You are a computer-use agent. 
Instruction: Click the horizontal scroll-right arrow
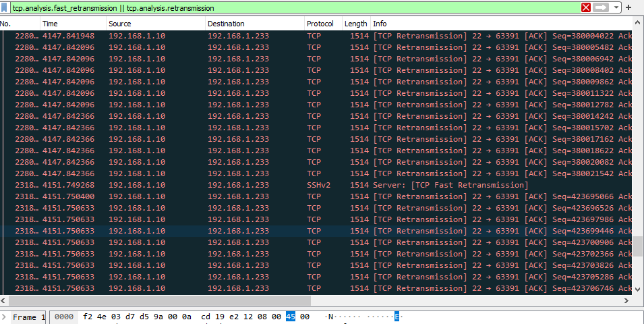[626, 300]
